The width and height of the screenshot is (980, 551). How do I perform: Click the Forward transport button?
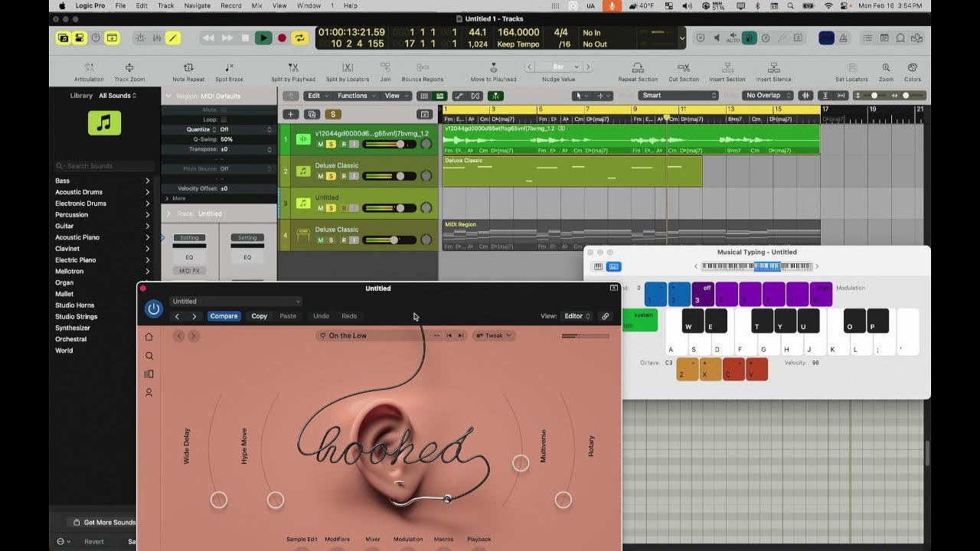tap(227, 37)
